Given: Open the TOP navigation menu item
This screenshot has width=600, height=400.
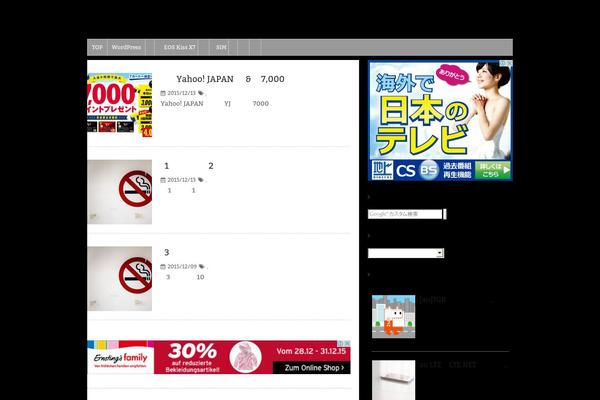Looking at the screenshot, I should pos(97,47).
